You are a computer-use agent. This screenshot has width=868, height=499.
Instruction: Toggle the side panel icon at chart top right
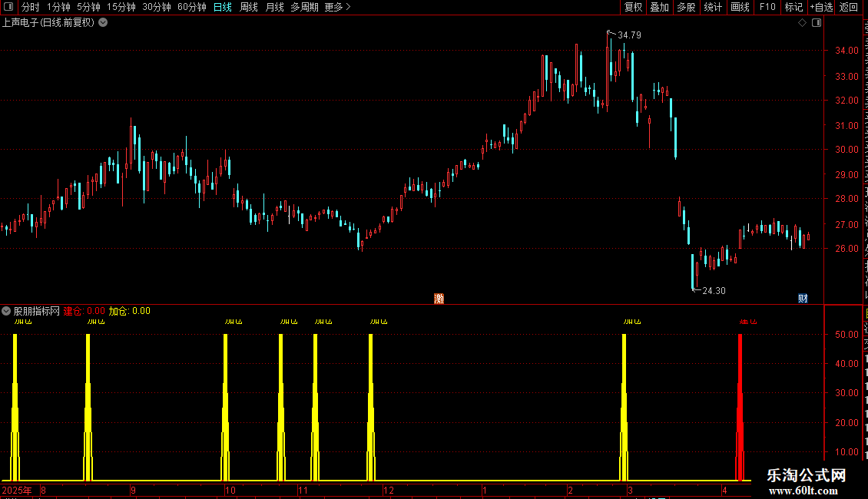(x=817, y=23)
